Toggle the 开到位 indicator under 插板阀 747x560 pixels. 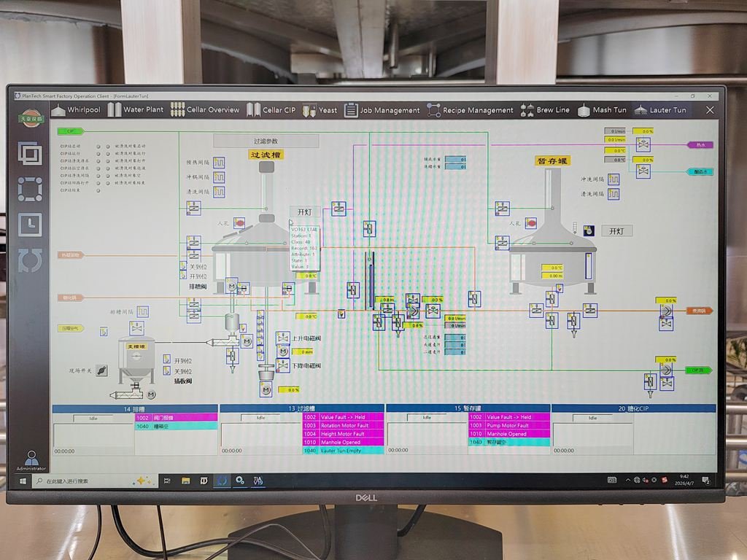(167, 360)
